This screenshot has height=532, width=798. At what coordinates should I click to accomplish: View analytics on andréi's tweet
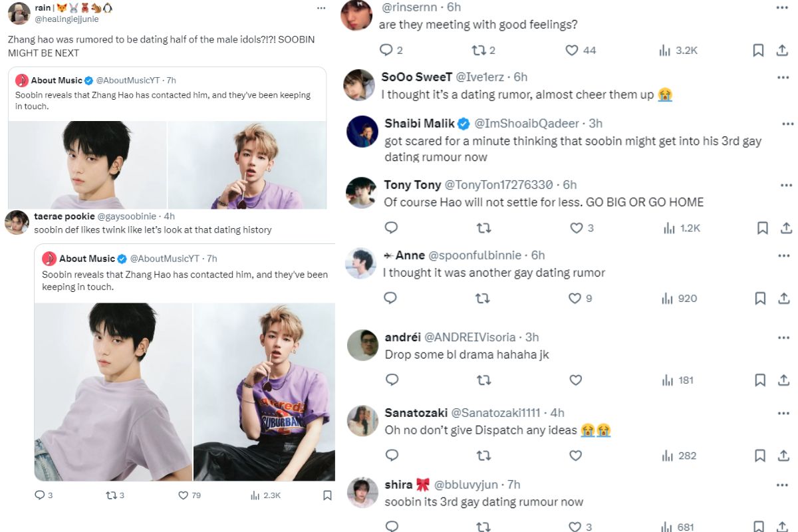tap(668, 380)
